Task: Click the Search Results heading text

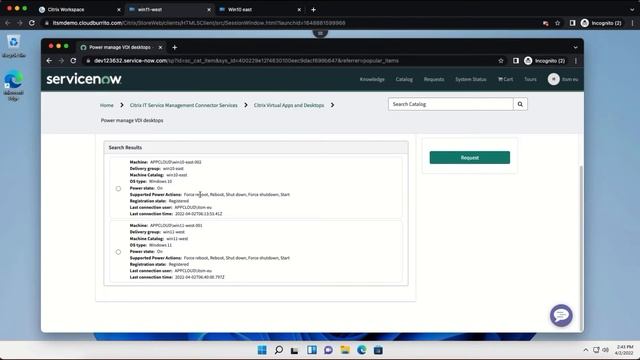Action: [x=125, y=147]
